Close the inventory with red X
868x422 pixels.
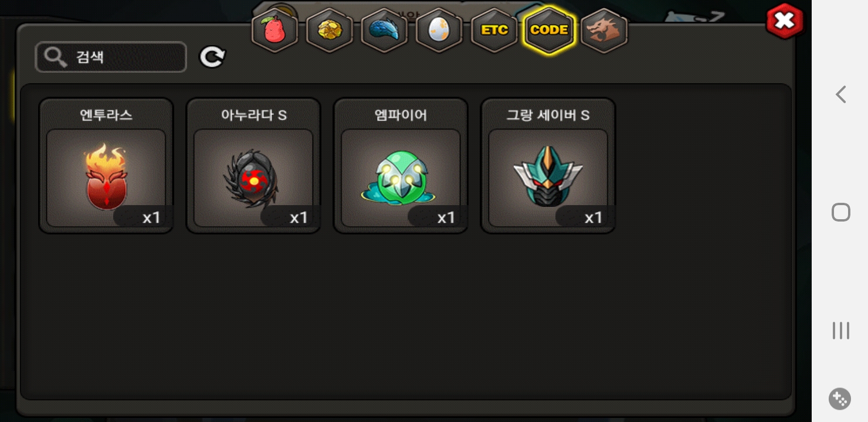coord(785,22)
